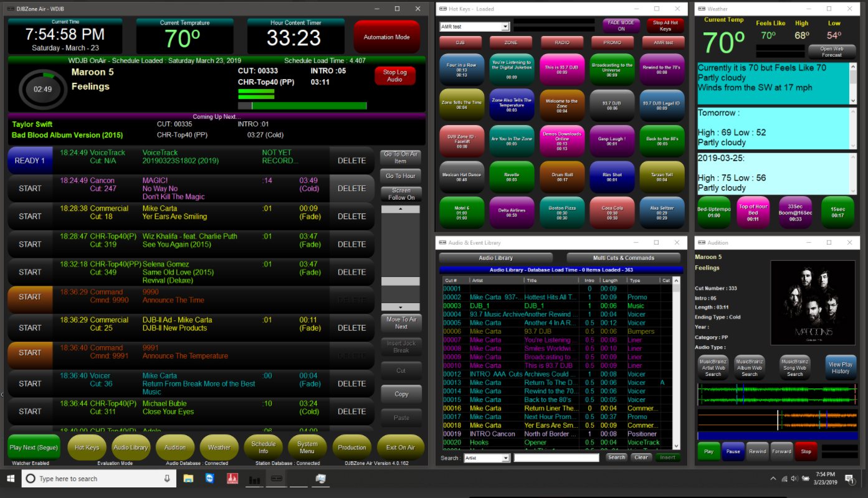868x498 pixels.
Task: Click the audio library search text field
Action: point(556,458)
